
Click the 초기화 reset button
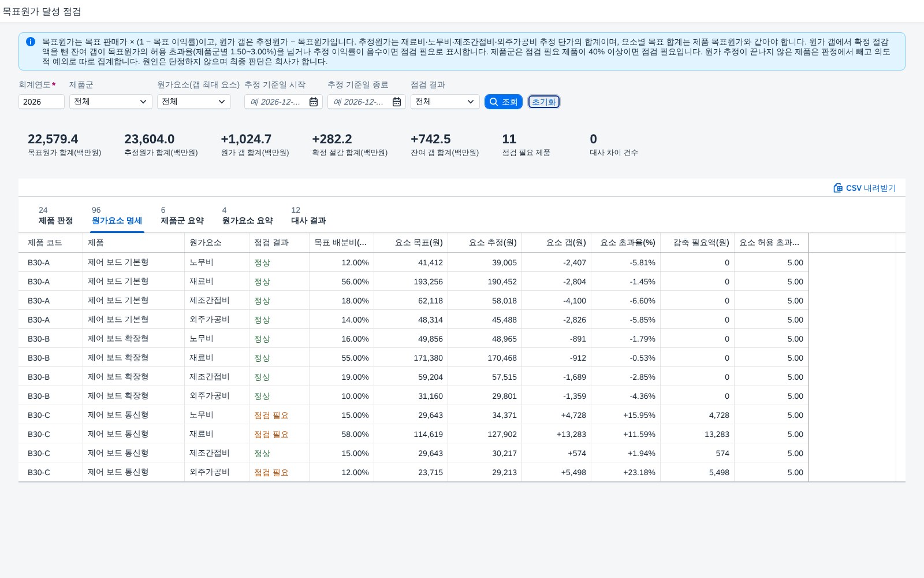543,102
